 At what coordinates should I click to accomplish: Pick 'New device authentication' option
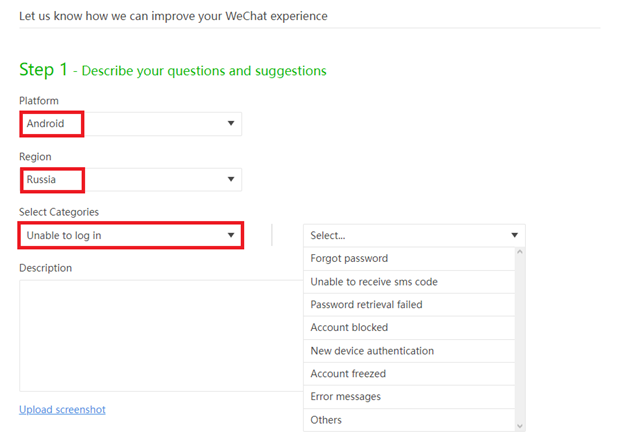pyautogui.click(x=409, y=351)
